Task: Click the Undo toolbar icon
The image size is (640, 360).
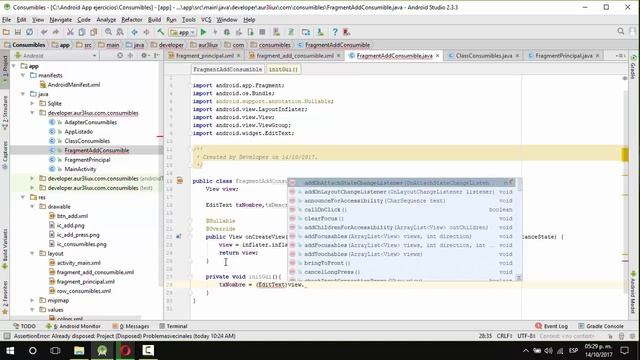Action: [x=44, y=32]
